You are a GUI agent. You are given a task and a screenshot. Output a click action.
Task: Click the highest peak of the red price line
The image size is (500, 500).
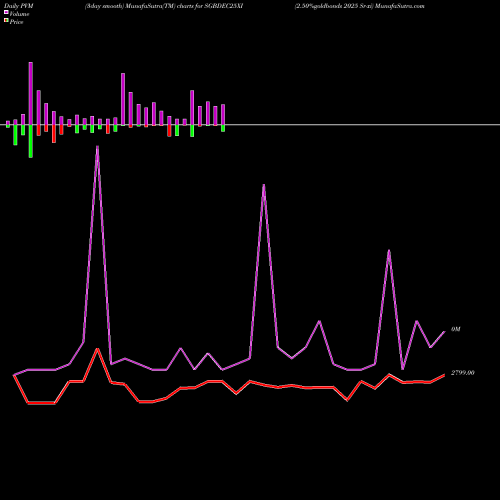[x=97, y=349]
